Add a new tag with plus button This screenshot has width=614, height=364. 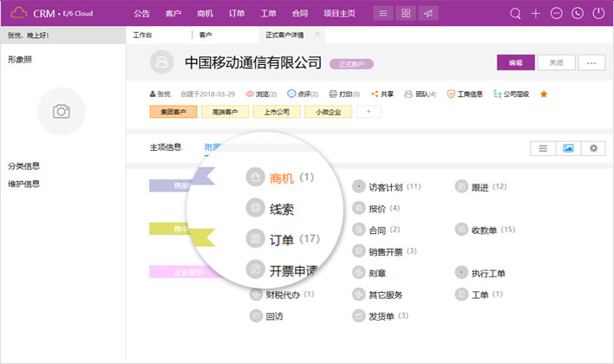[369, 112]
